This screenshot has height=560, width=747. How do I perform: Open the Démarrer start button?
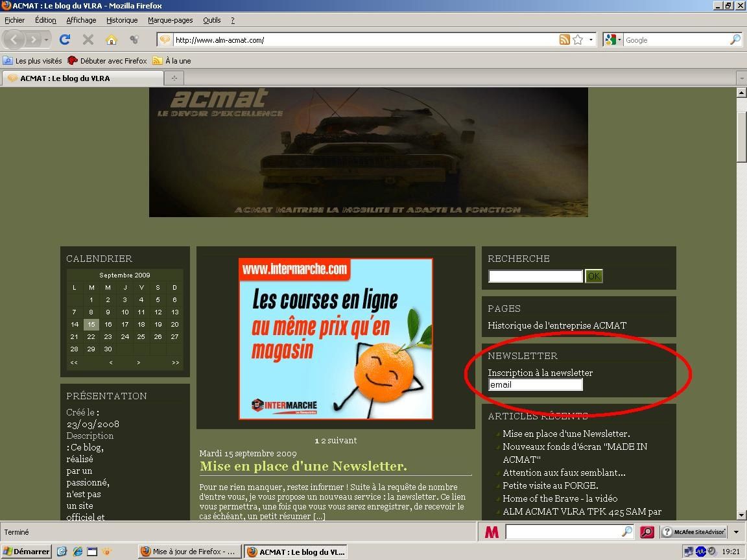click(x=26, y=552)
